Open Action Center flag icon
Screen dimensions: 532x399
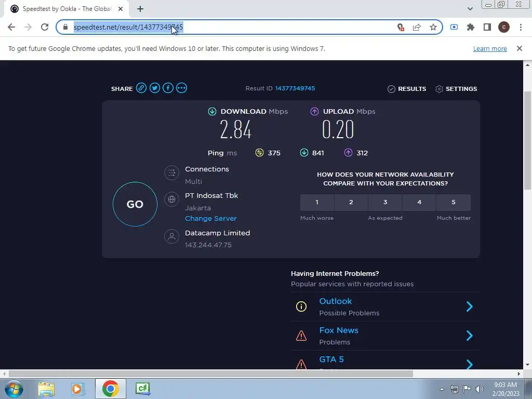pyautogui.click(x=467, y=389)
